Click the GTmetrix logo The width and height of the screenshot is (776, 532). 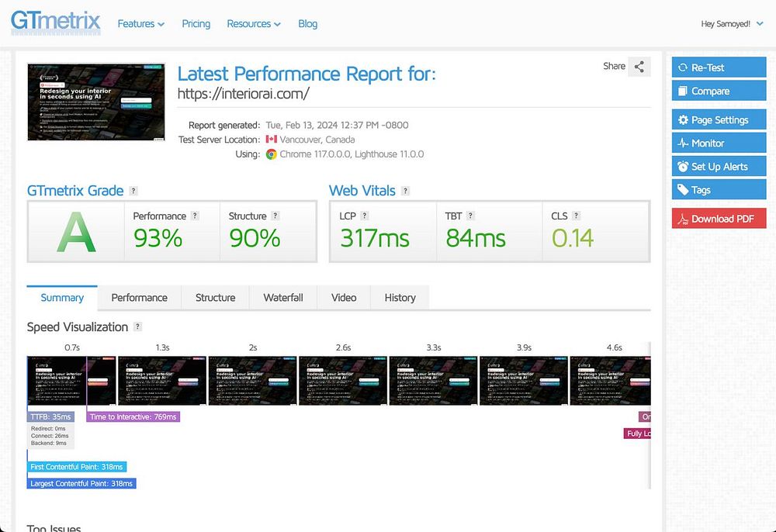[55, 22]
